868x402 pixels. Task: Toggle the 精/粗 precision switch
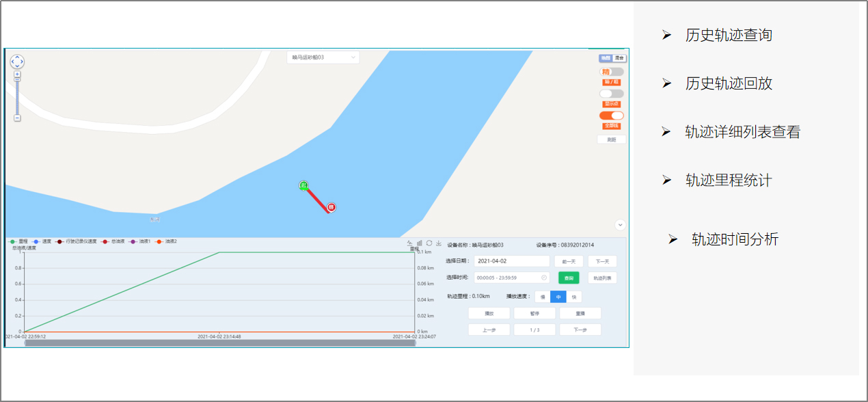point(611,72)
